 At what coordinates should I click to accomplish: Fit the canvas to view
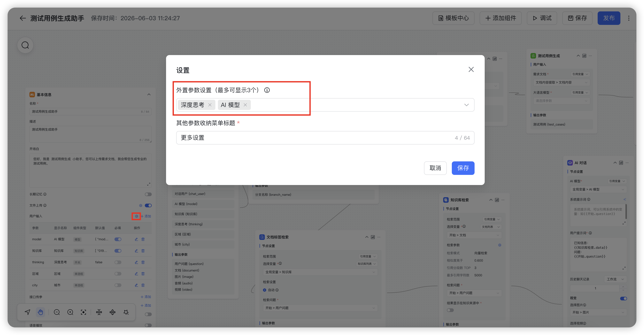83,312
